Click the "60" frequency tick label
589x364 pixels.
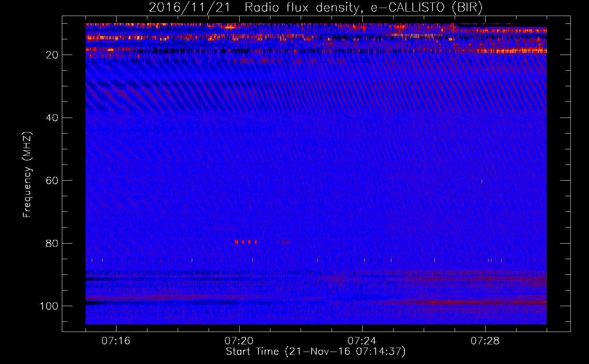click(52, 181)
